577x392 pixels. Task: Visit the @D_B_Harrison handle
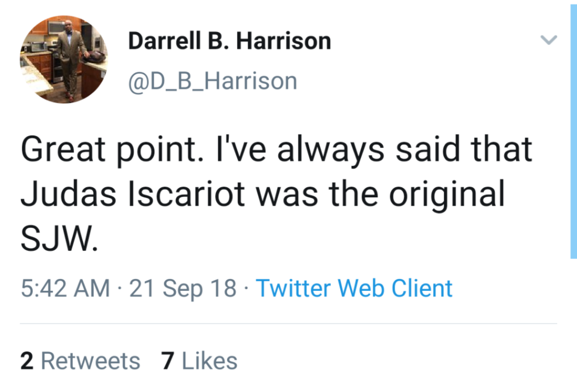tap(213, 81)
